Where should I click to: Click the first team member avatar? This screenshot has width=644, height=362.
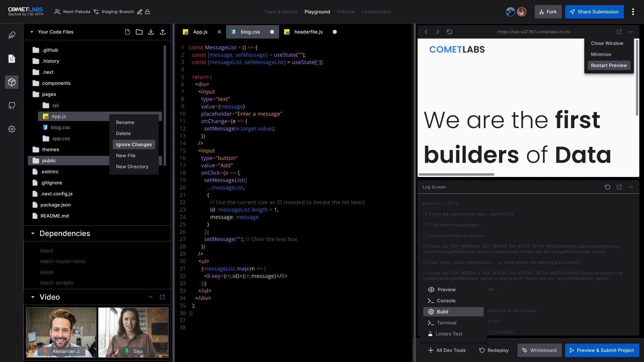(x=511, y=12)
